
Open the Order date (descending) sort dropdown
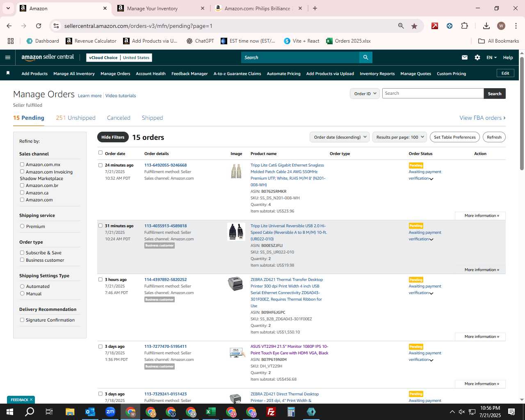coord(340,137)
